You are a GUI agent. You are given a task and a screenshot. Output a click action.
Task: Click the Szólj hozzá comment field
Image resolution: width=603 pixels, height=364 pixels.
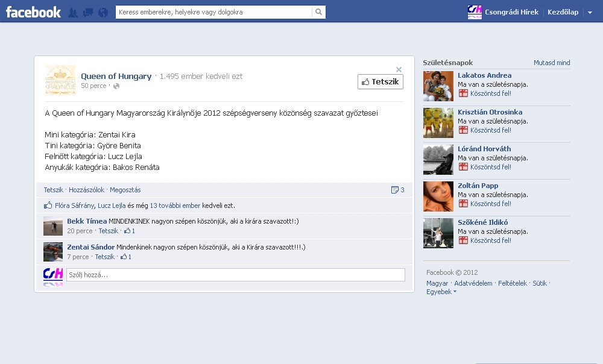pyautogui.click(x=236, y=275)
